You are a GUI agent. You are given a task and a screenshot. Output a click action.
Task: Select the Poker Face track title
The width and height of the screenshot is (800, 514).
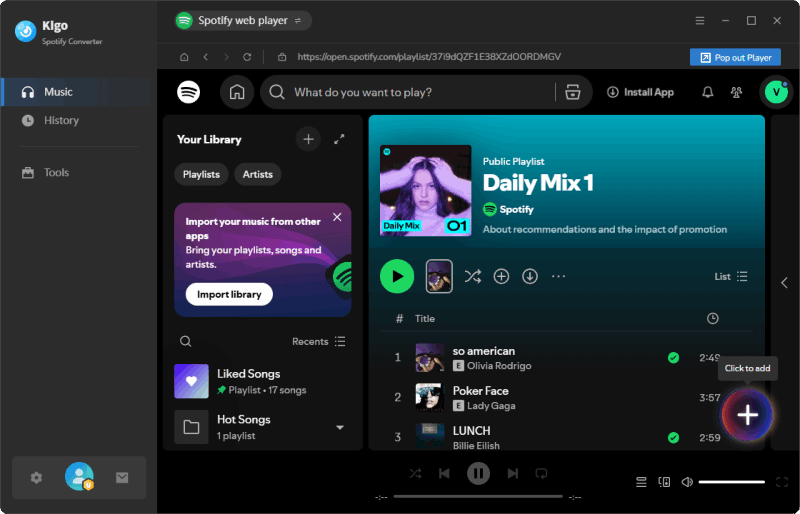(481, 391)
